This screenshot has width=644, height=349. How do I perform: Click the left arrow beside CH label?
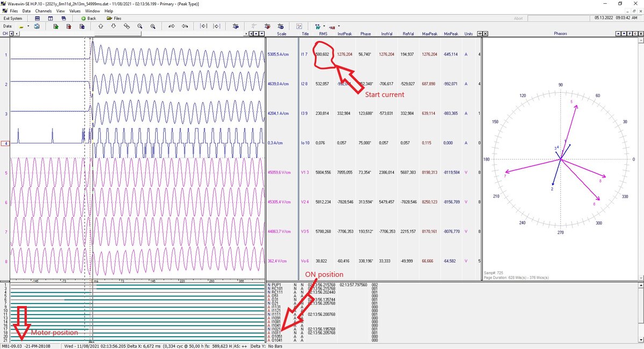11,34
